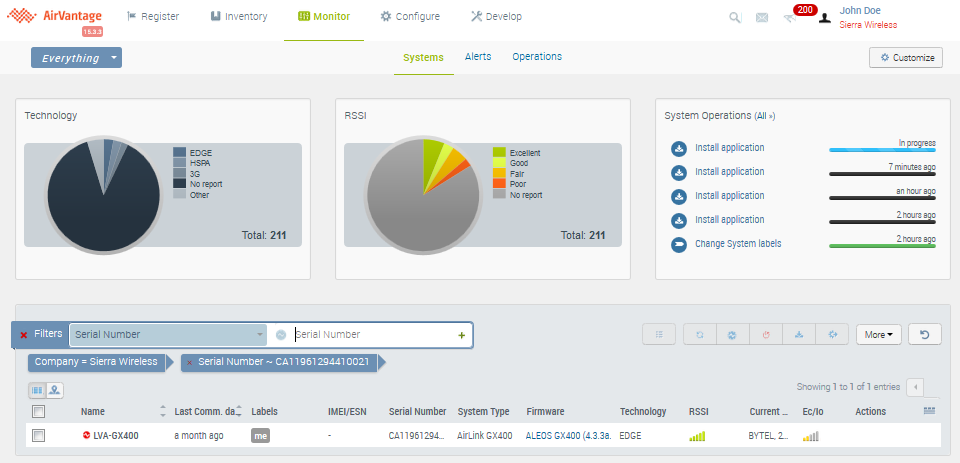The image size is (960, 463).
Task: Open the Develop menu
Action: click(496, 17)
